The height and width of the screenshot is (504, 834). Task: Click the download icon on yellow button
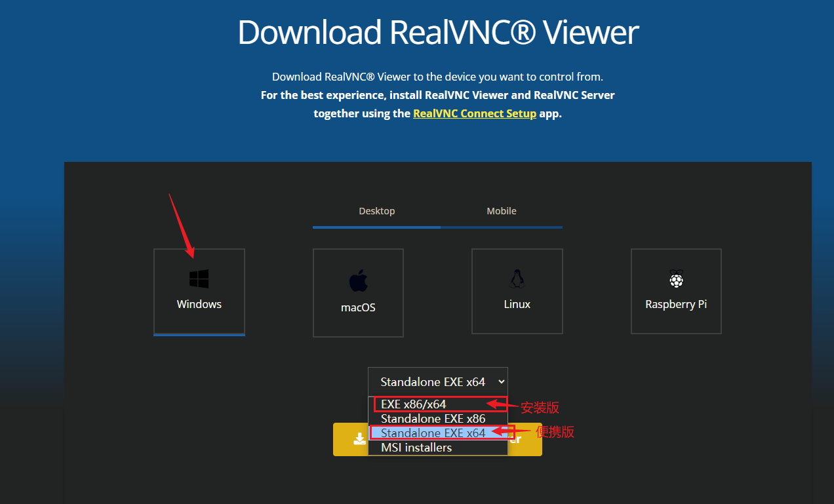tap(359, 439)
